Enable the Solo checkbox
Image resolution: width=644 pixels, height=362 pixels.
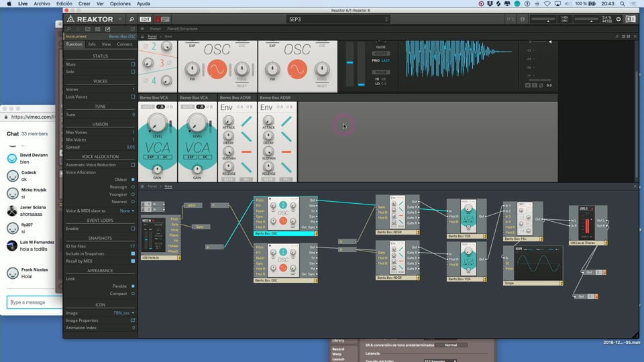coord(133,72)
